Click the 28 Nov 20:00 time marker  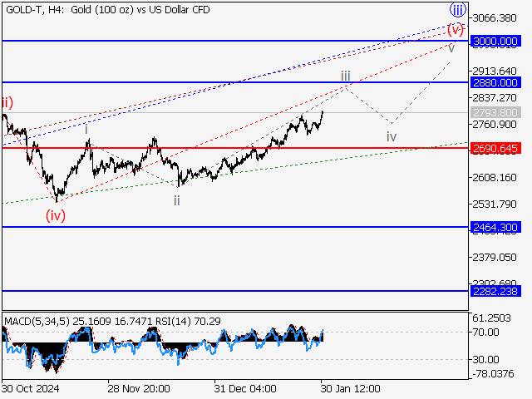tap(138, 388)
